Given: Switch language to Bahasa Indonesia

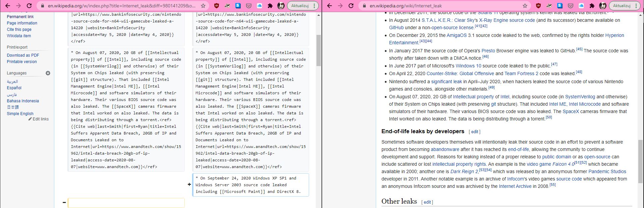Looking at the screenshot, I should click(23, 101).
